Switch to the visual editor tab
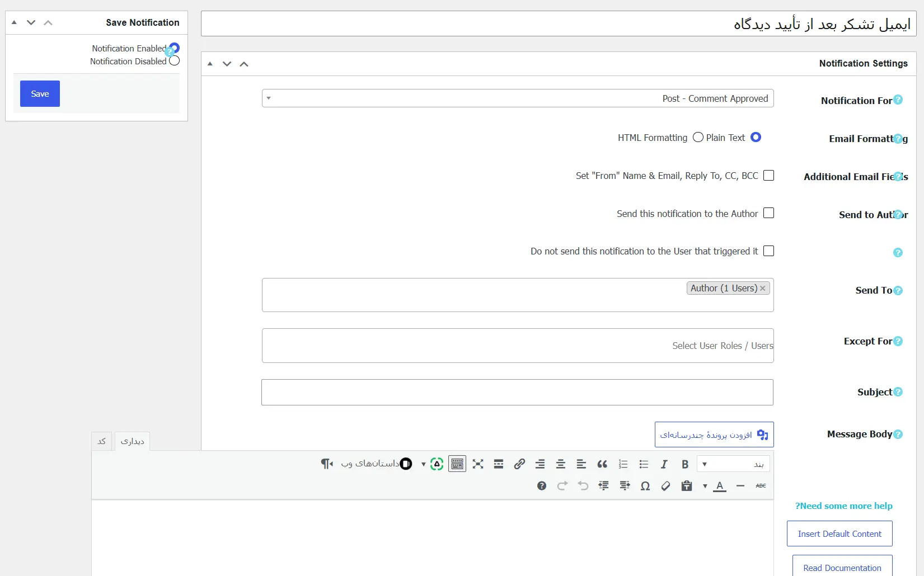Viewport: 924px width, 576px height. point(133,441)
